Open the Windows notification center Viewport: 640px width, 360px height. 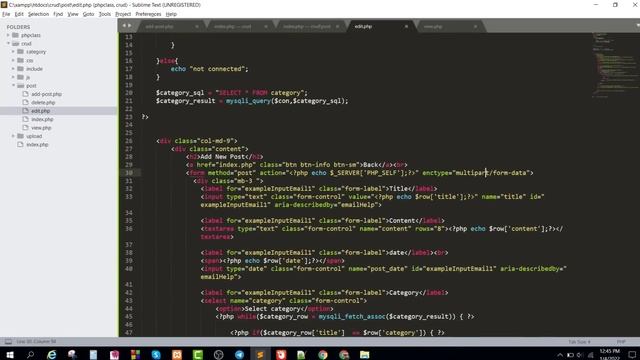click(632, 354)
